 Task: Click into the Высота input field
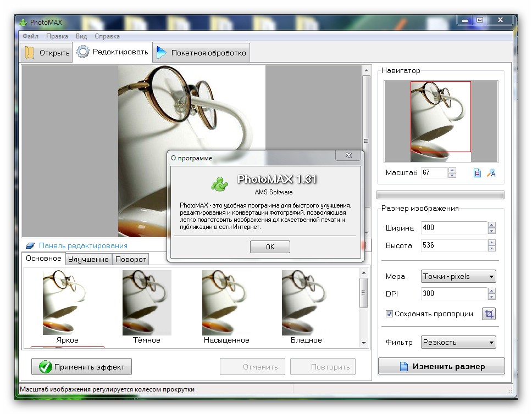click(453, 245)
